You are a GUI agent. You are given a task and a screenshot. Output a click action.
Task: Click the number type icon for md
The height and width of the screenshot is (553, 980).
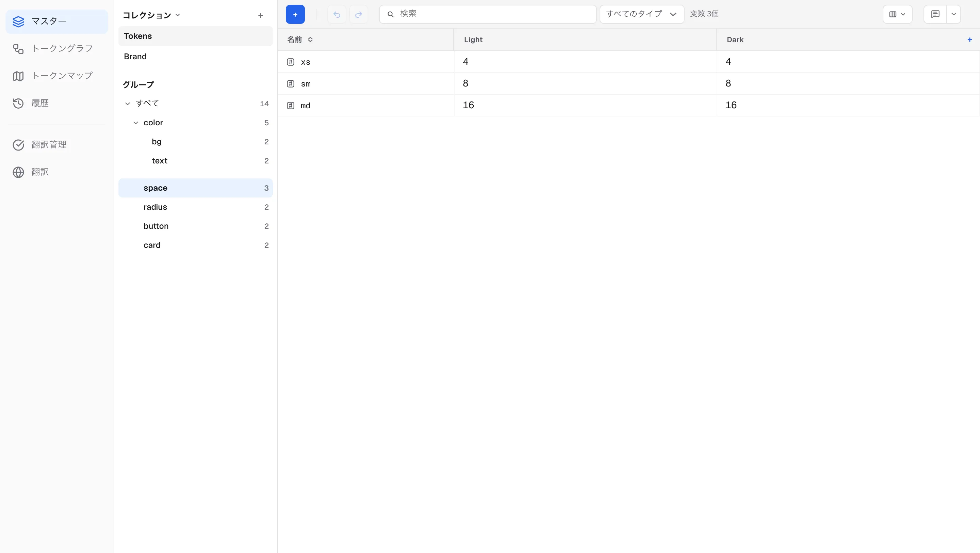(291, 106)
